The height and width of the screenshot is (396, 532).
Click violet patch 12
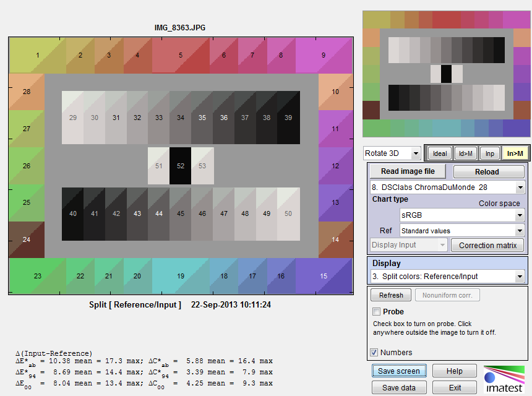[x=335, y=166]
